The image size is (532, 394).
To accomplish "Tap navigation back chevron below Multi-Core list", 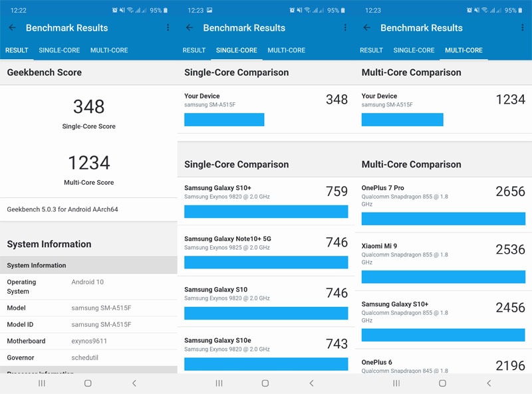I will pos(489,383).
